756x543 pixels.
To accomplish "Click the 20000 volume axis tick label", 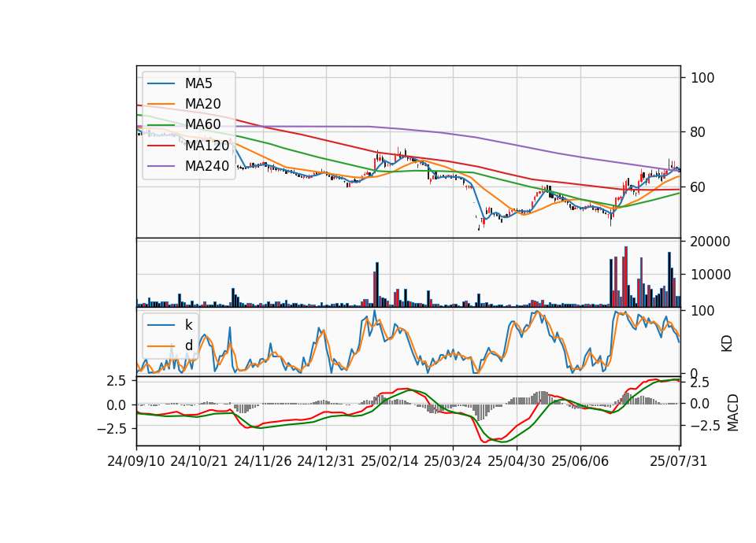I will [x=710, y=242].
